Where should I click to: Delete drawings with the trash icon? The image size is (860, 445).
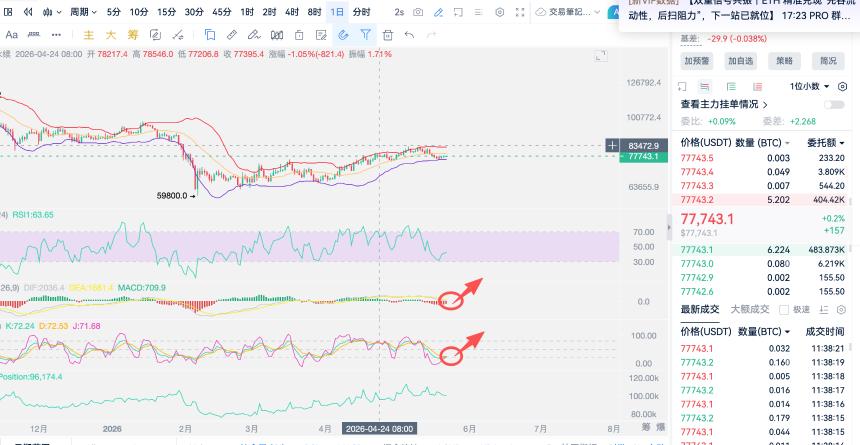point(388,35)
